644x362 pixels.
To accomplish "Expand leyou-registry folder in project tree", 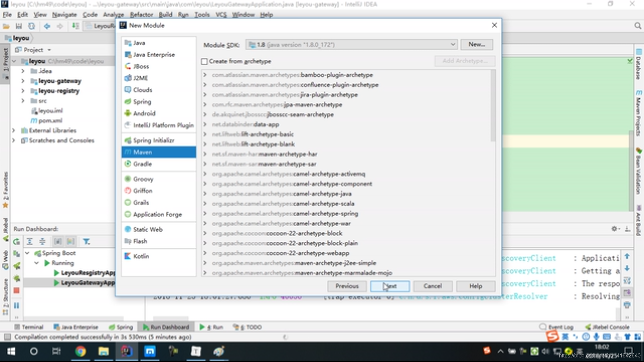I will [22, 91].
